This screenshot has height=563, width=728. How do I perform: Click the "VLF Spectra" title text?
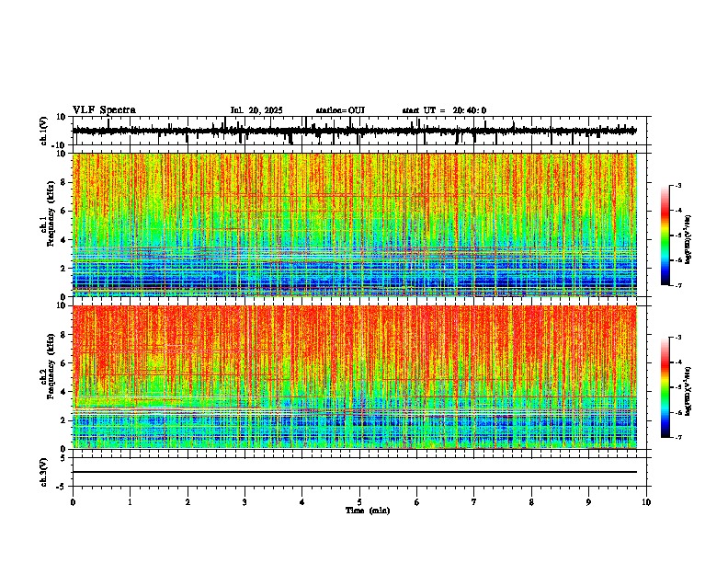tap(104, 110)
